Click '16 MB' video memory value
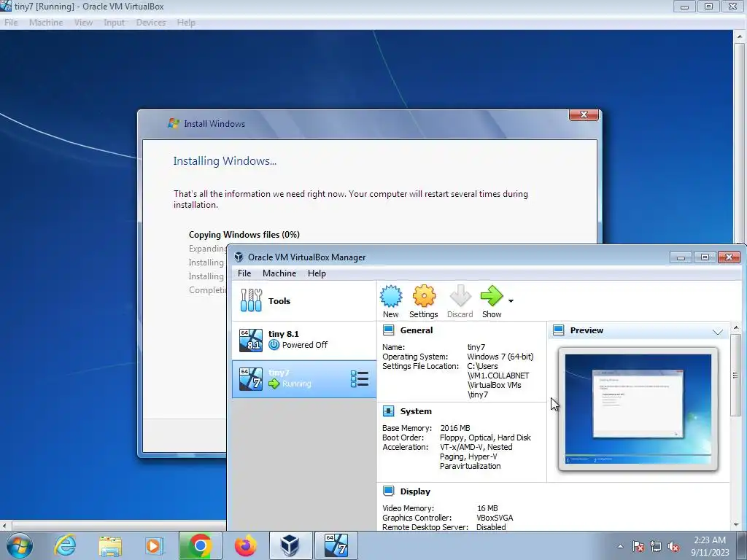The image size is (747, 560). [x=487, y=508]
